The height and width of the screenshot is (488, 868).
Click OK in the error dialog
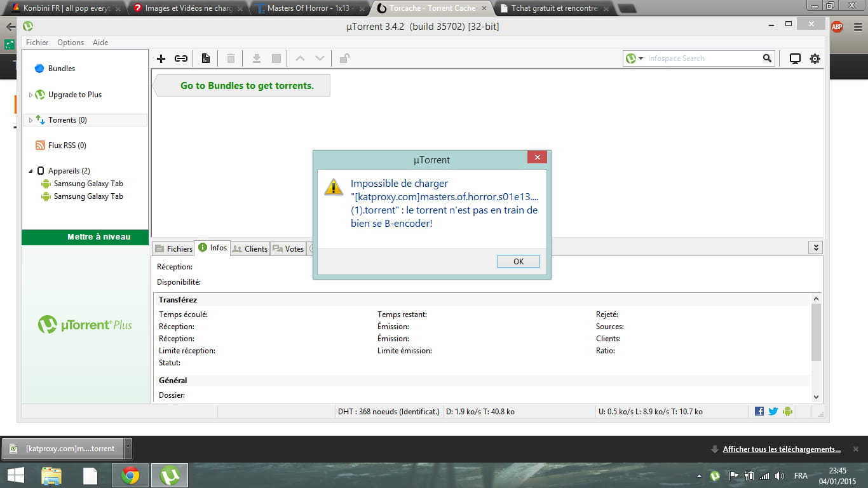pyautogui.click(x=519, y=262)
